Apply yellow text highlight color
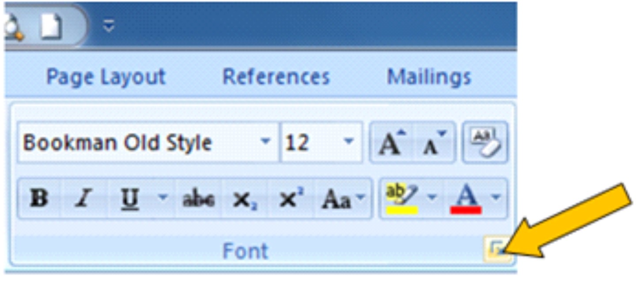Image resolution: width=644 pixels, height=289 pixels. (x=401, y=198)
